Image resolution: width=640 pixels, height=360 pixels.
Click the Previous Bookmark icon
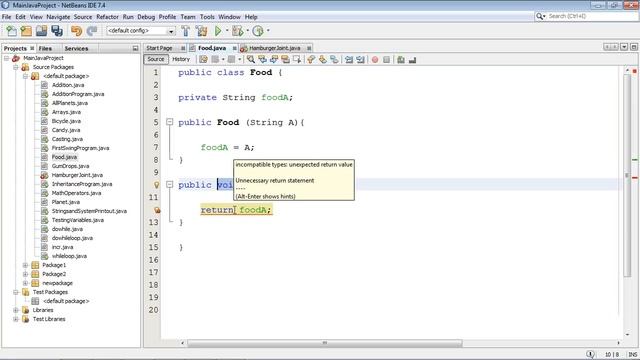point(311,60)
